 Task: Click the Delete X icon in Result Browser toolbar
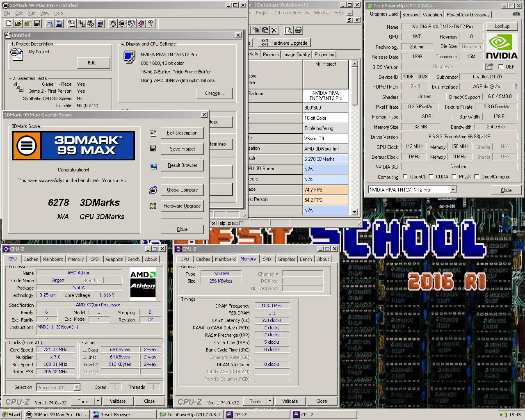[274, 30]
